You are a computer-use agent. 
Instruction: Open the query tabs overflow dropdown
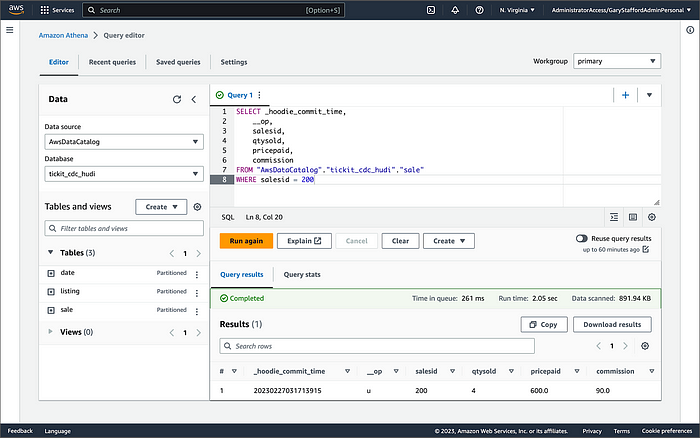649,95
